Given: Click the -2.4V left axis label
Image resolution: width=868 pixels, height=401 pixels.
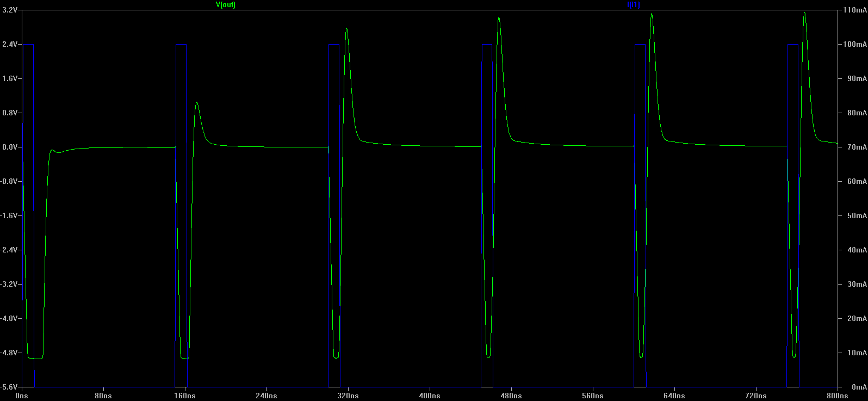Looking at the screenshot, I should 9,250.
